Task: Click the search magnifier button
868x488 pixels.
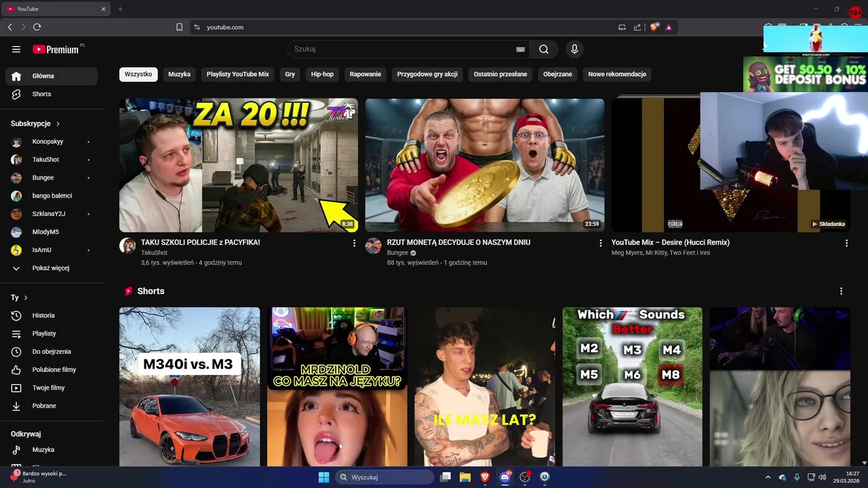Action: (544, 49)
